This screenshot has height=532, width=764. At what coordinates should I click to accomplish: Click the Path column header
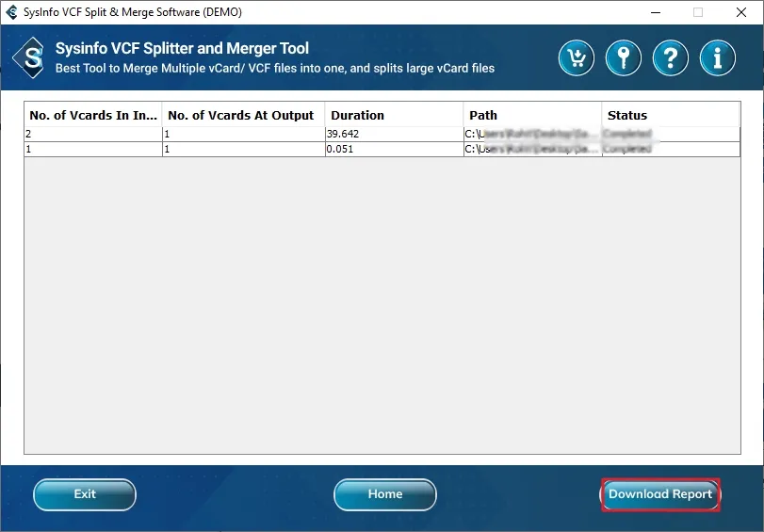[x=532, y=115]
